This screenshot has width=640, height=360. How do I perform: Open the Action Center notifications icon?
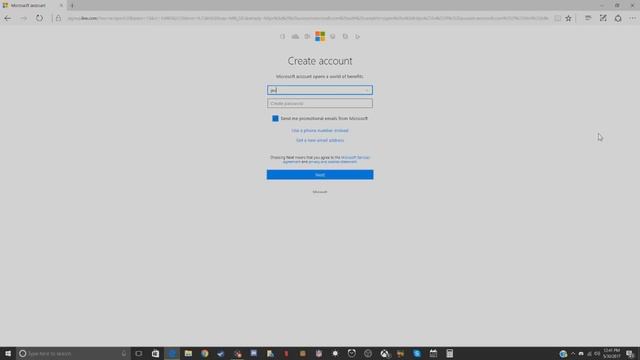[x=630, y=353]
